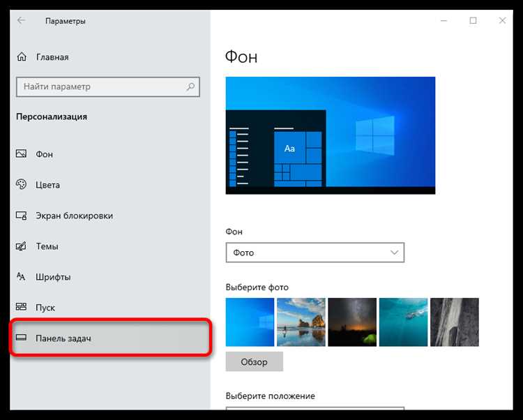Click the Выберите положение label

[x=270, y=396]
